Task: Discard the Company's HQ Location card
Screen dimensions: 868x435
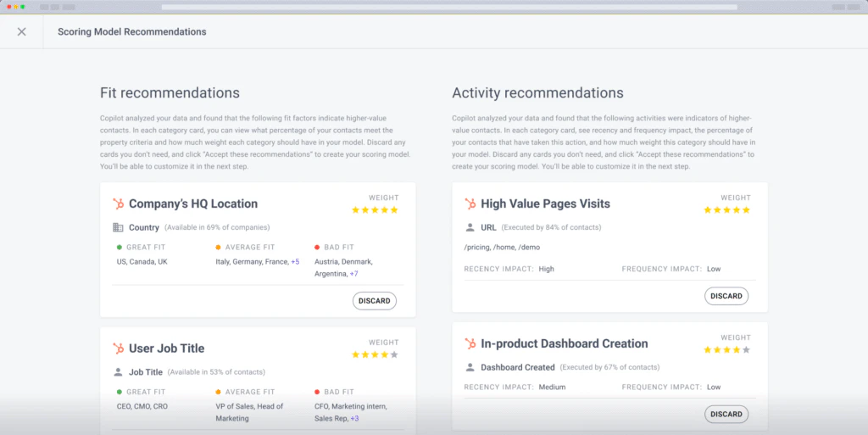Action: tap(374, 301)
